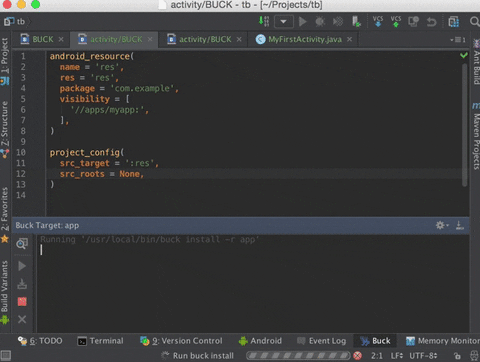480x362 pixels.
Task: Open the 1: Project tool window
Action: point(5,61)
